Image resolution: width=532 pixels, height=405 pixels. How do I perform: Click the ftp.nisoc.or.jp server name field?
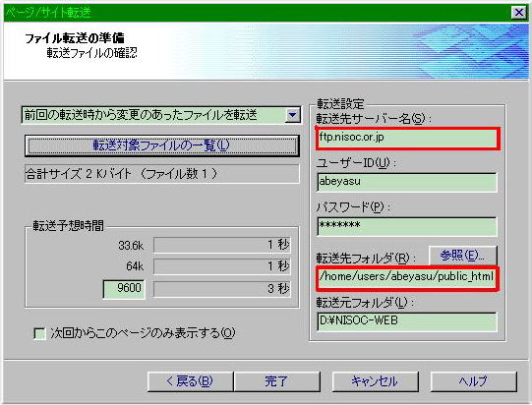(x=408, y=138)
